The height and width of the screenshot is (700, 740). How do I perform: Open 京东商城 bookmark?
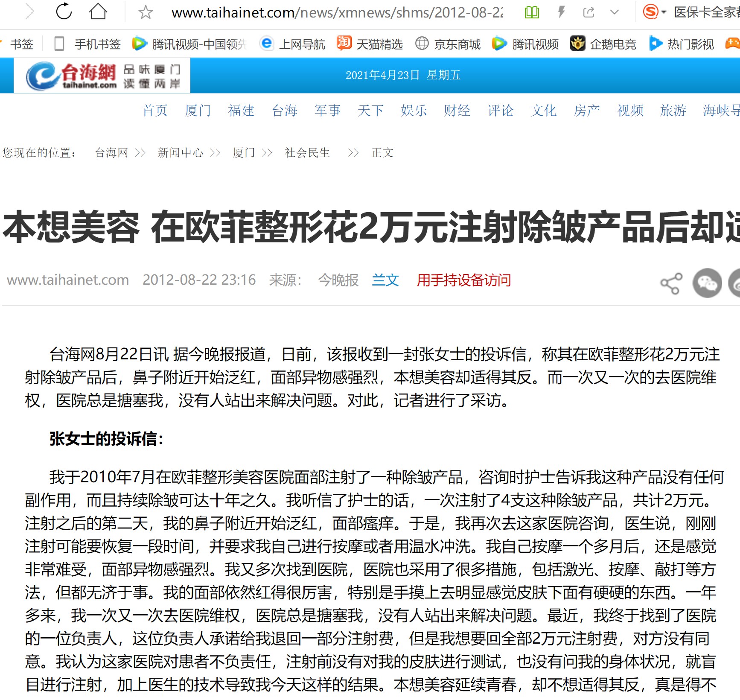[x=448, y=44]
